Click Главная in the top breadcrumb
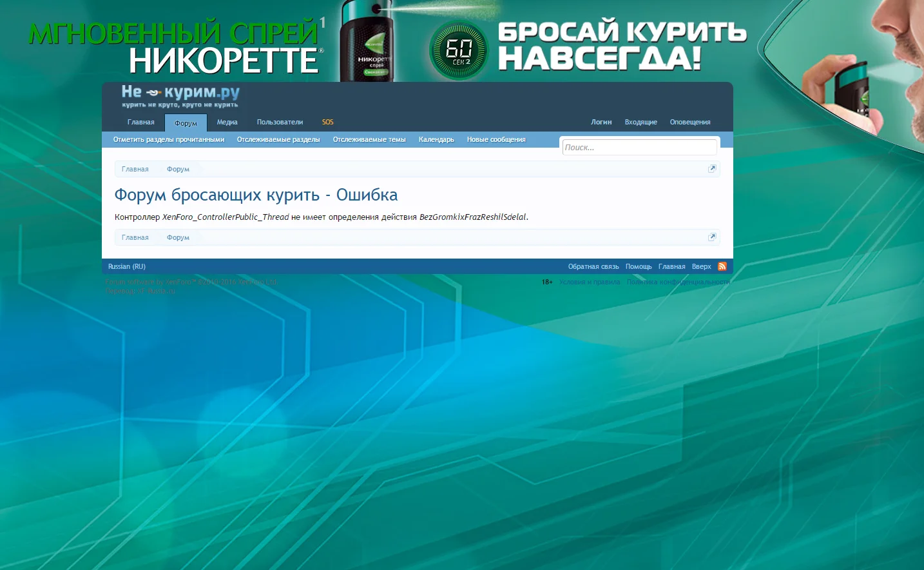 click(135, 169)
